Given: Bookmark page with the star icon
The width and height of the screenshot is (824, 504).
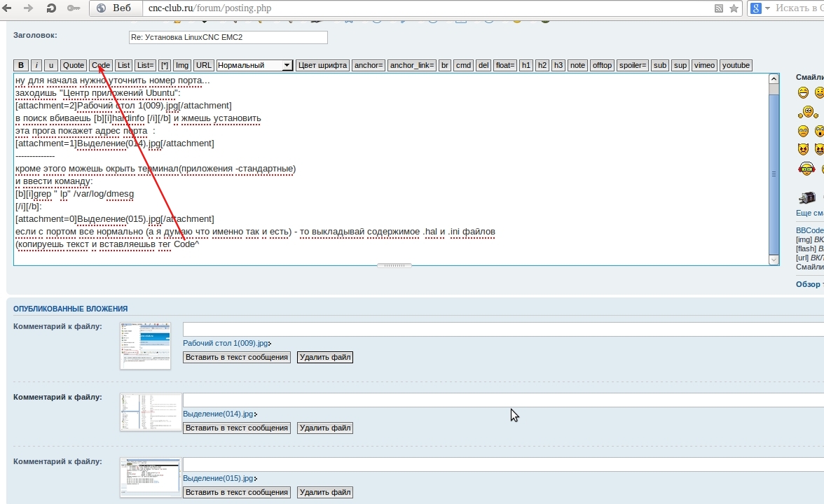Looking at the screenshot, I should tap(734, 8).
